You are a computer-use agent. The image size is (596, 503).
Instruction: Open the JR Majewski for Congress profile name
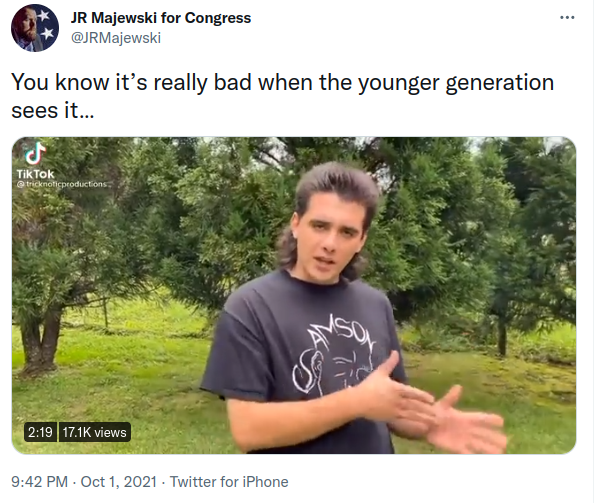click(161, 18)
